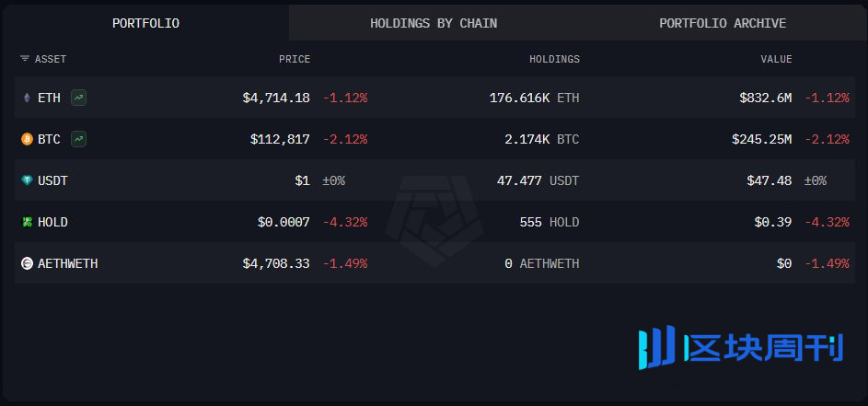Click the BTC holdings amount 2.174K

(x=527, y=140)
